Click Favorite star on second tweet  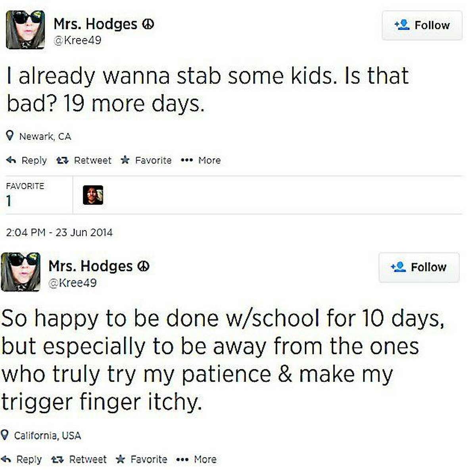[120, 459]
